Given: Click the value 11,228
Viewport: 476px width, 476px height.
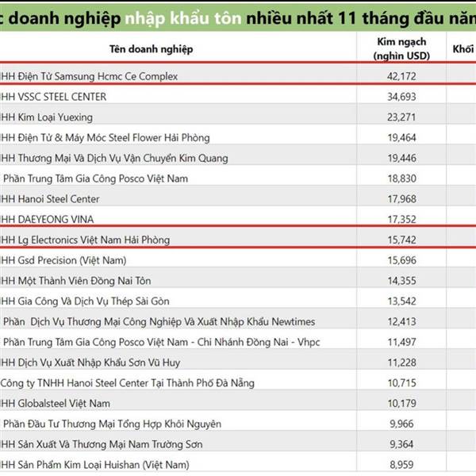Looking at the screenshot, I should pyautogui.click(x=401, y=363).
